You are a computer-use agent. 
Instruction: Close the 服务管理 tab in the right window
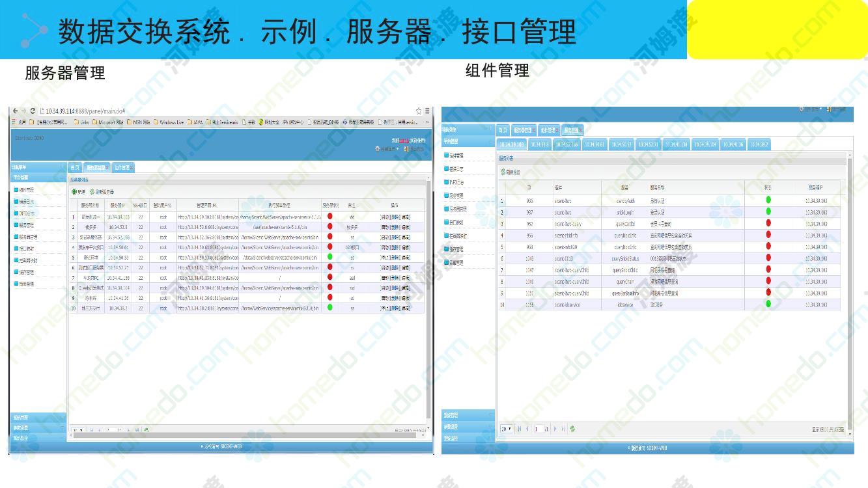pos(580,130)
